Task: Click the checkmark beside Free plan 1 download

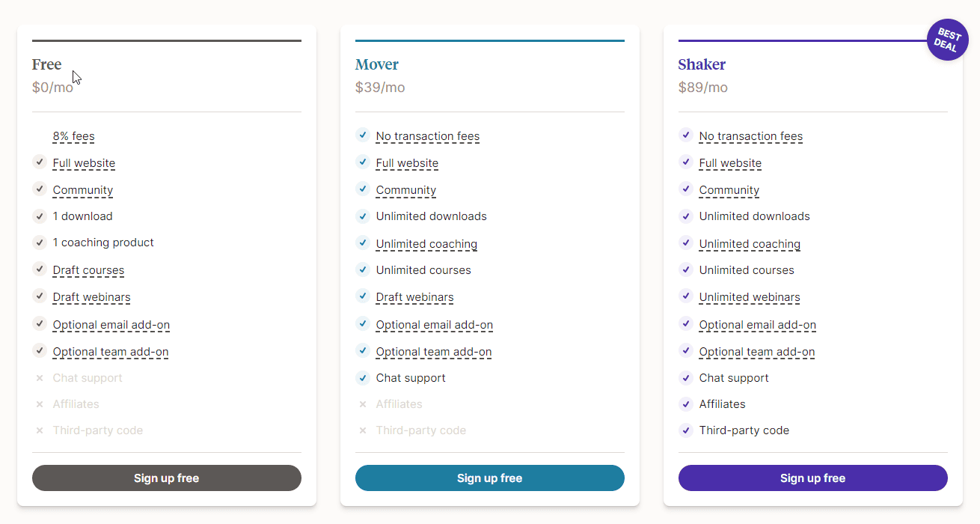Action: pyautogui.click(x=40, y=216)
